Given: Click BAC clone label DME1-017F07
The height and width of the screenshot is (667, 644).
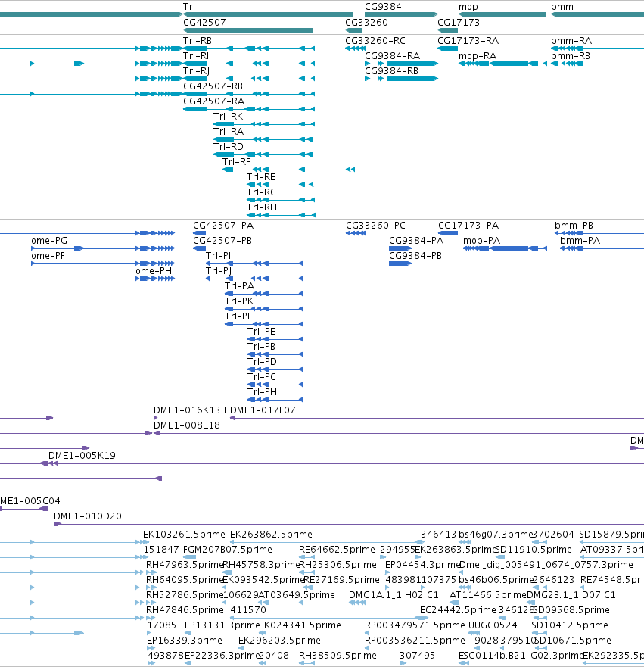Looking at the screenshot, I should tap(263, 410).
